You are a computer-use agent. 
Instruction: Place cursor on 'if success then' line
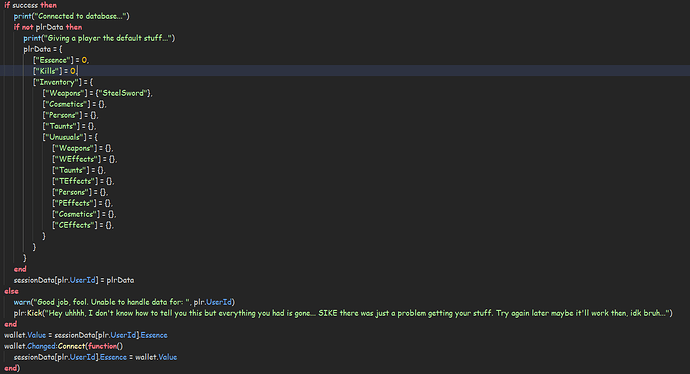click(30, 5)
